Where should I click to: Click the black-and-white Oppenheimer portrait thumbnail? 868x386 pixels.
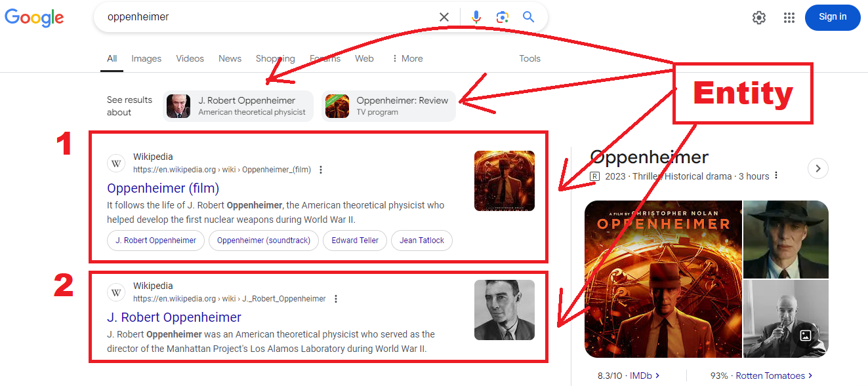(505, 310)
